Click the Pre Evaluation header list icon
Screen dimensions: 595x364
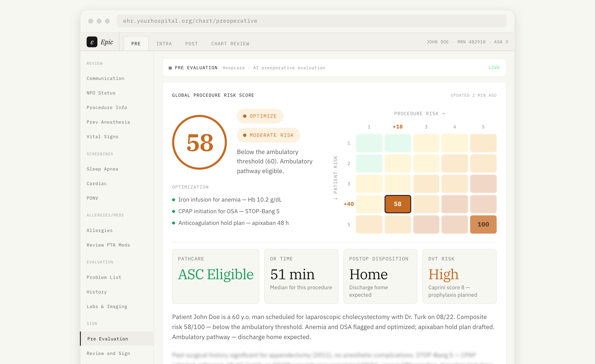point(170,68)
